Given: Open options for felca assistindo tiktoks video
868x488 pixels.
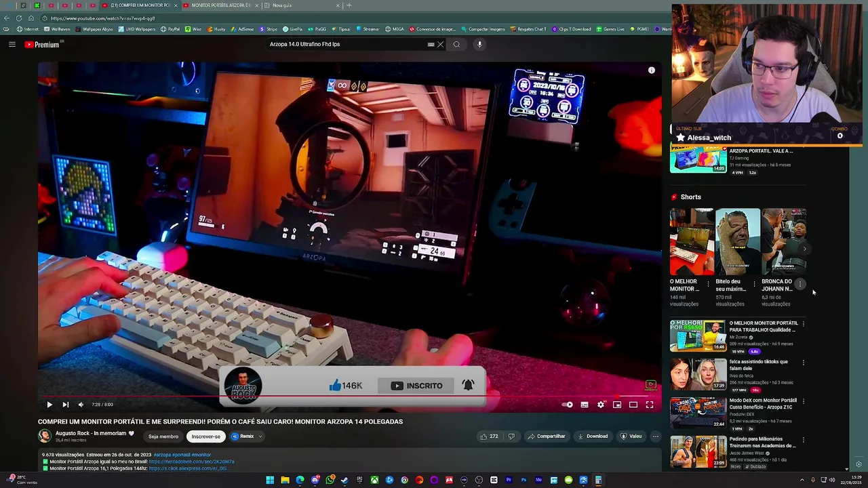Looking at the screenshot, I should tap(804, 363).
